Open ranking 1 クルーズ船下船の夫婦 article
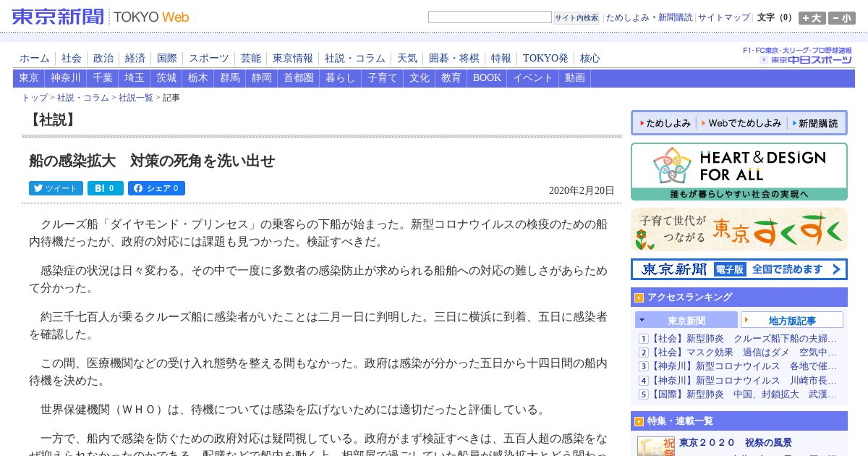The image size is (868, 456). (744, 339)
